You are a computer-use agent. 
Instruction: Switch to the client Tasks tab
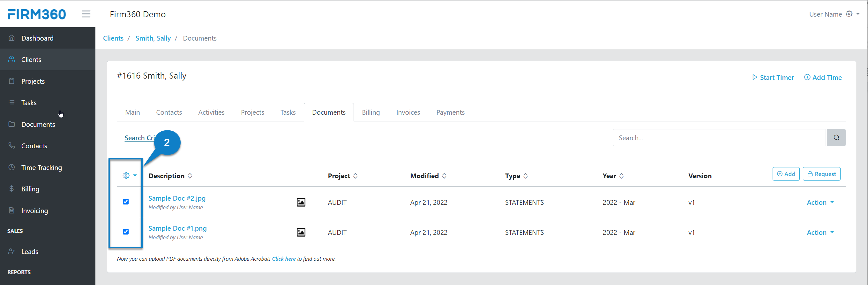point(288,112)
